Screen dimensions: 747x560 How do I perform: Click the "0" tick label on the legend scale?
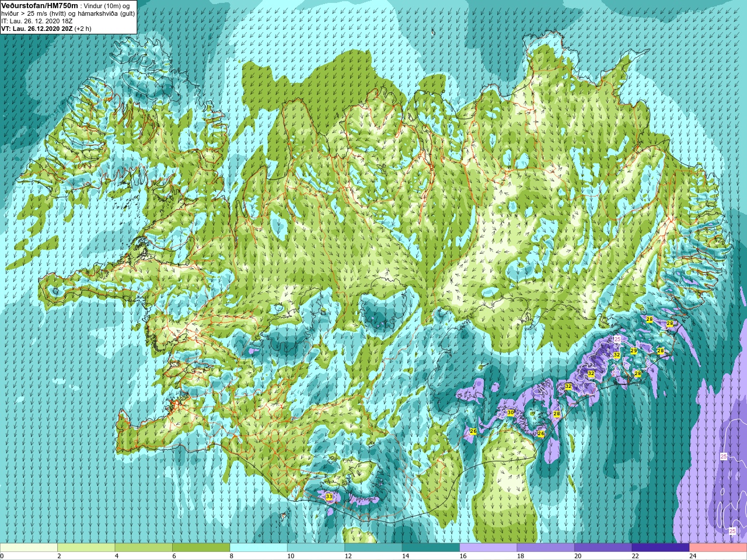click(x=2, y=556)
